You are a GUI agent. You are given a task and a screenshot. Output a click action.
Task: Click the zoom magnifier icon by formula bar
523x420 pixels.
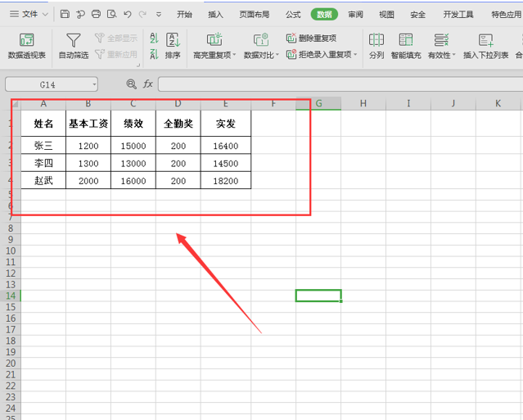pos(132,84)
